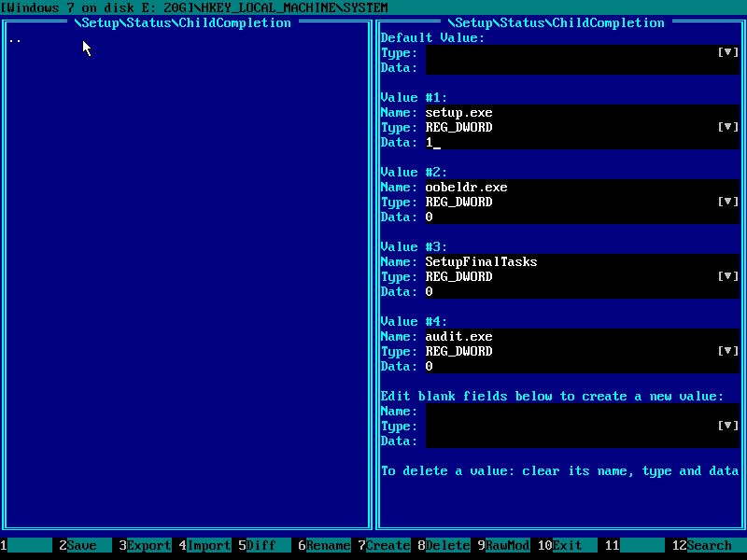The height and width of the screenshot is (560, 747).
Task: Click the blank Name field for new value
Action: pos(582,411)
